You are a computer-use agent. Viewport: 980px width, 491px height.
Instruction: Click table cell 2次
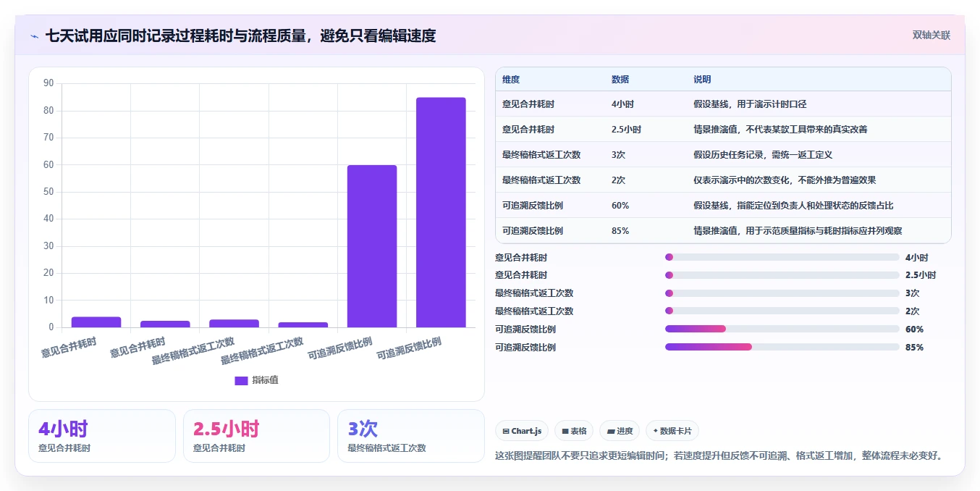619,180
